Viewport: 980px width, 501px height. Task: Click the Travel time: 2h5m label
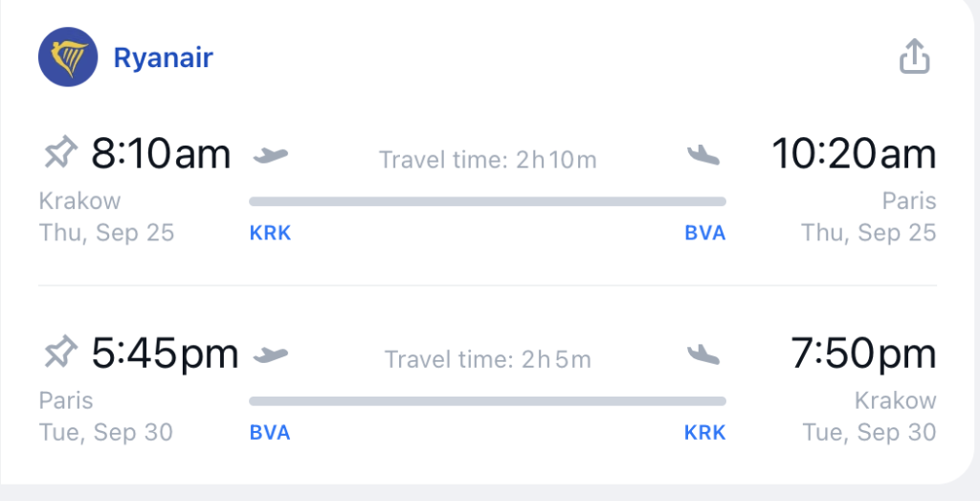pos(487,359)
